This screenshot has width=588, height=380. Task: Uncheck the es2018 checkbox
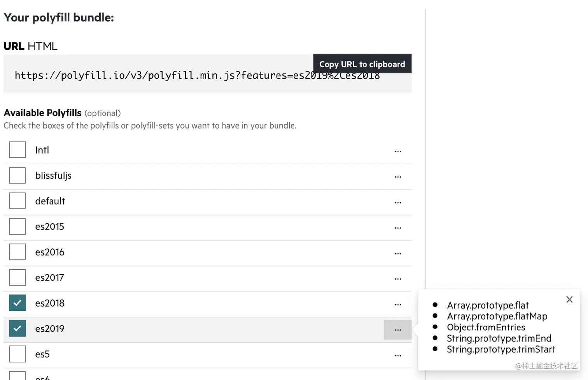[x=17, y=303]
